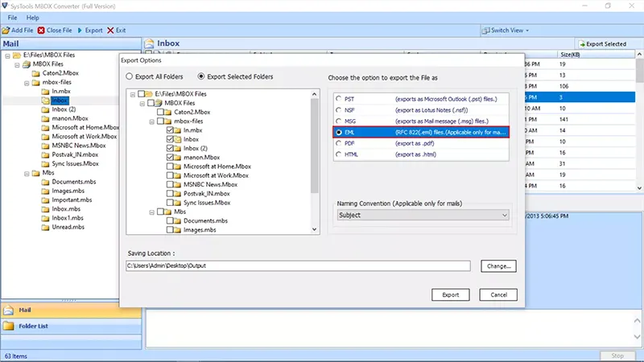Check the Caton2.Mbox checkbox in dialog
The width and height of the screenshot is (644, 362).
[x=160, y=112]
